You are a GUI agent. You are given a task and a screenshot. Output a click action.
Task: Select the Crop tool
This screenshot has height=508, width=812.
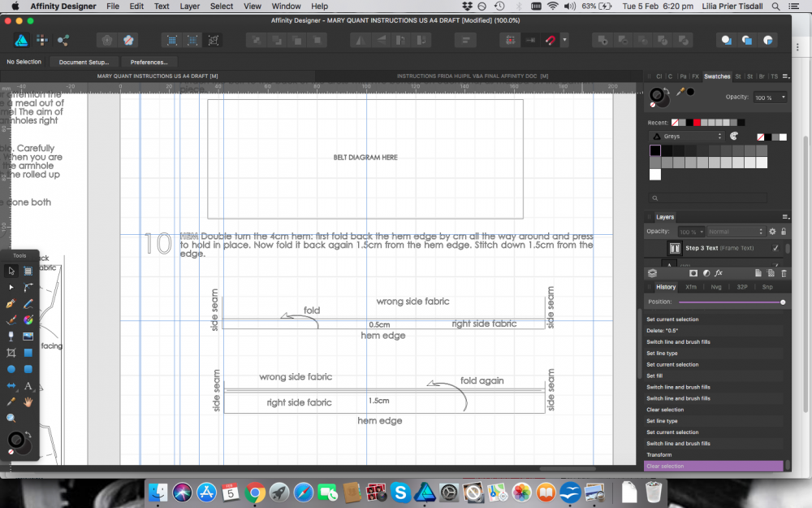click(11, 352)
